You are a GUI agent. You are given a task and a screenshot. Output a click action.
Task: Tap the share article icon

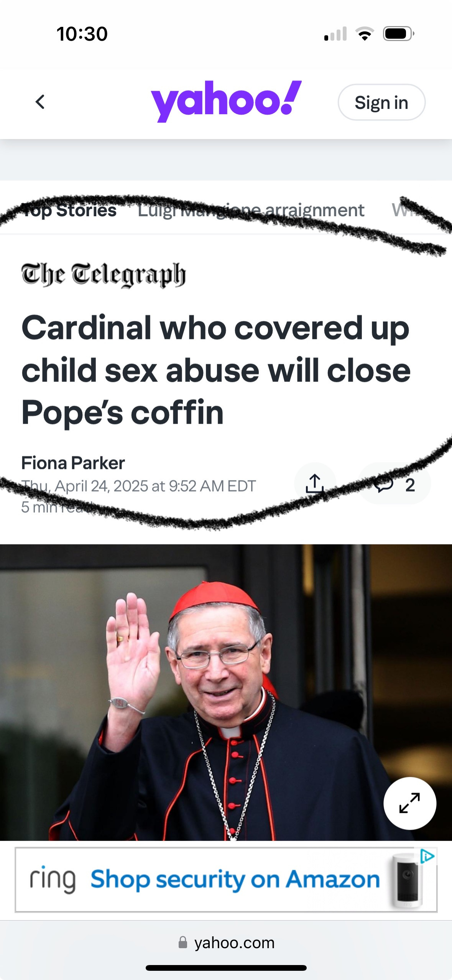coord(315,483)
